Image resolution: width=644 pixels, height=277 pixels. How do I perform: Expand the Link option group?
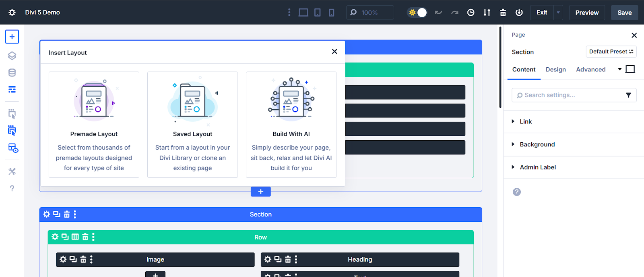coord(574,121)
